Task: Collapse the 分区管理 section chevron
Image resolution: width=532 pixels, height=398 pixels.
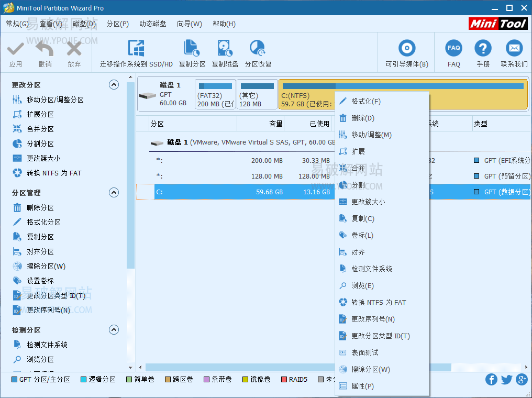Action: point(114,192)
